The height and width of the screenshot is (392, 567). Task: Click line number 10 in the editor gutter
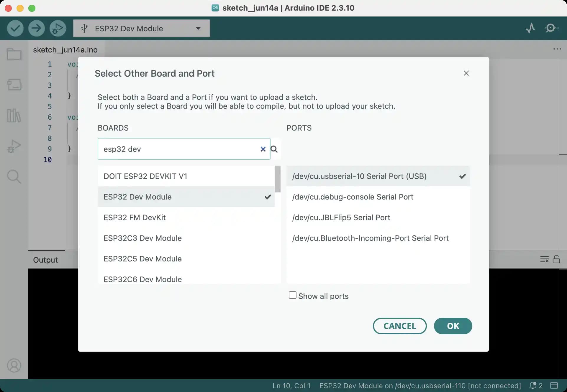tap(47, 159)
